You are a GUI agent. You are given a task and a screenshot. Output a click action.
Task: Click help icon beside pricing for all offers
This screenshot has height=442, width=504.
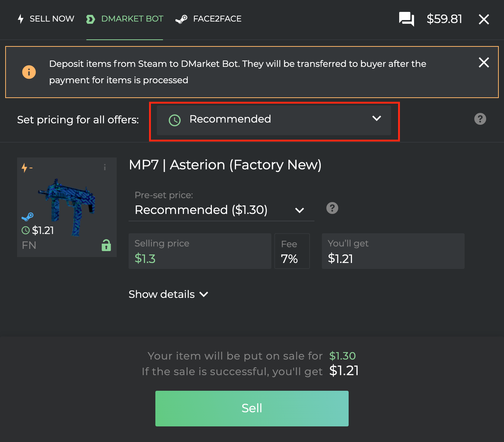(x=480, y=119)
